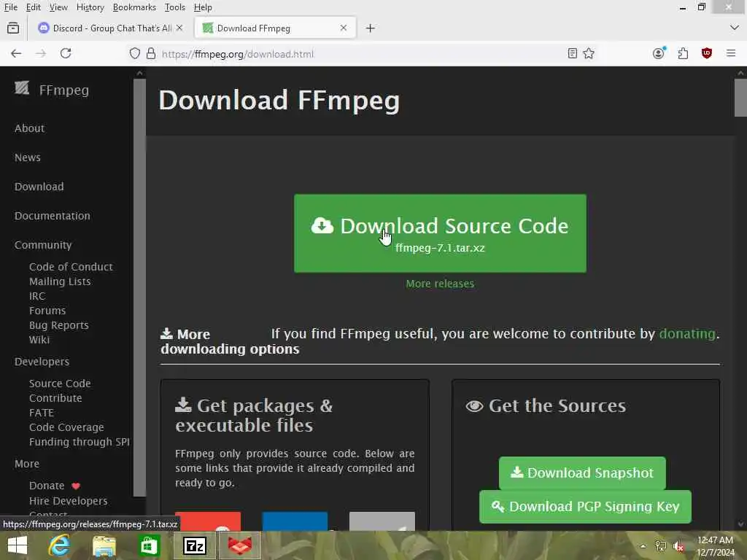Viewport: 747px width, 560px height.
Task: Go back with the browser back arrow
Action: 16,53
